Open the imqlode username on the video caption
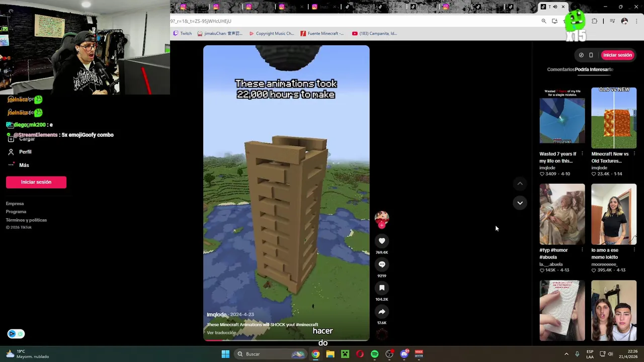This screenshot has height=362, width=644. point(216,315)
